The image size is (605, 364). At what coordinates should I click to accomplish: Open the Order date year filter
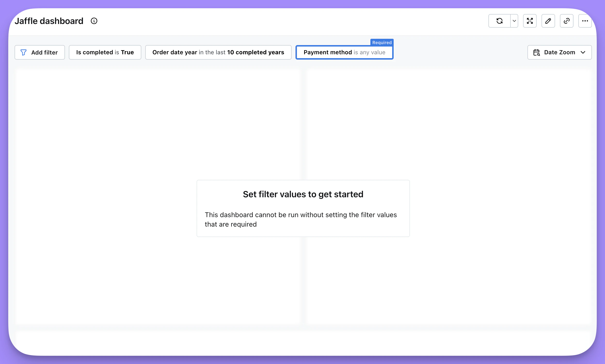(218, 53)
